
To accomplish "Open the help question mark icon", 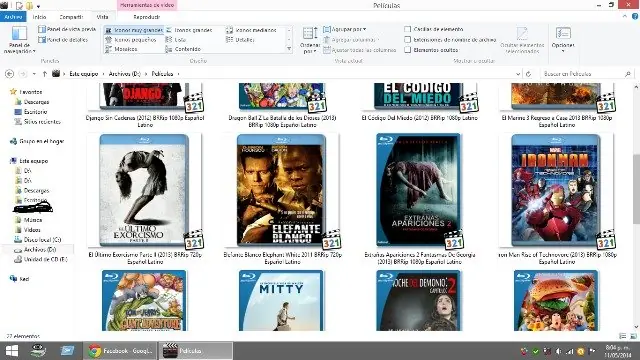I will pos(635,16).
